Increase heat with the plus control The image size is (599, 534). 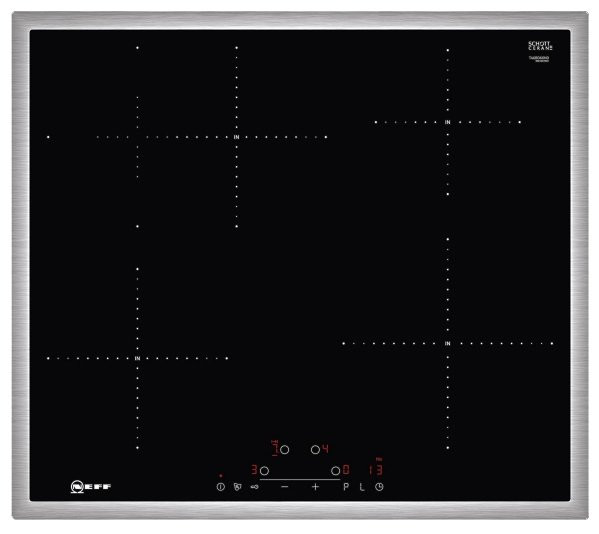point(315,487)
